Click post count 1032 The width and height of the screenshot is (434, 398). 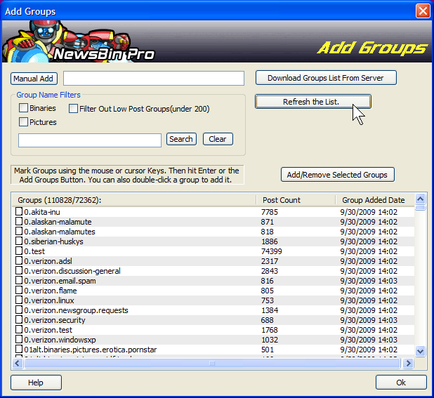tap(269, 340)
